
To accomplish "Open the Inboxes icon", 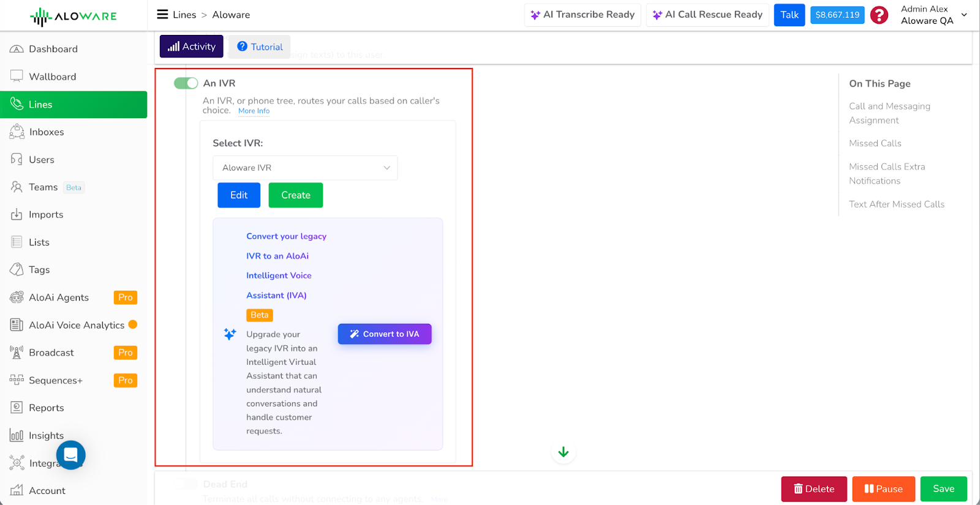I will coord(17,132).
